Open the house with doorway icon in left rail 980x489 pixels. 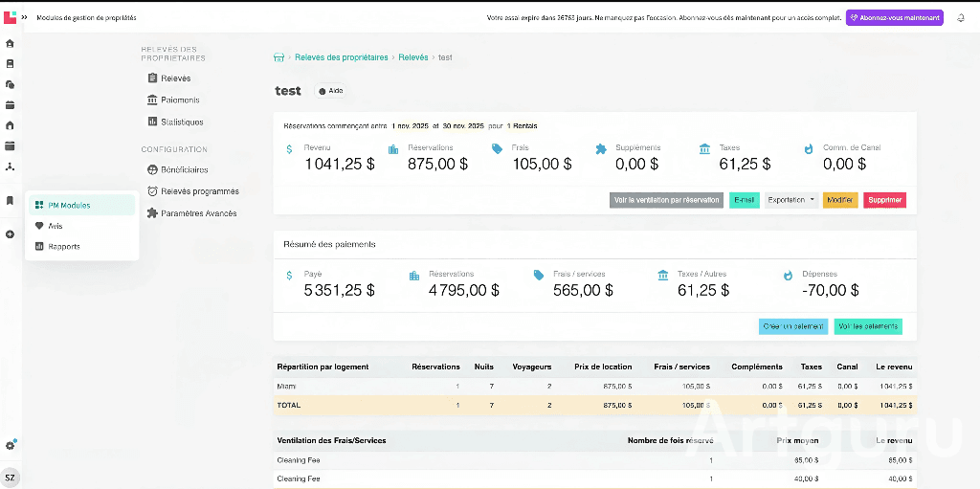tap(10, 125)
